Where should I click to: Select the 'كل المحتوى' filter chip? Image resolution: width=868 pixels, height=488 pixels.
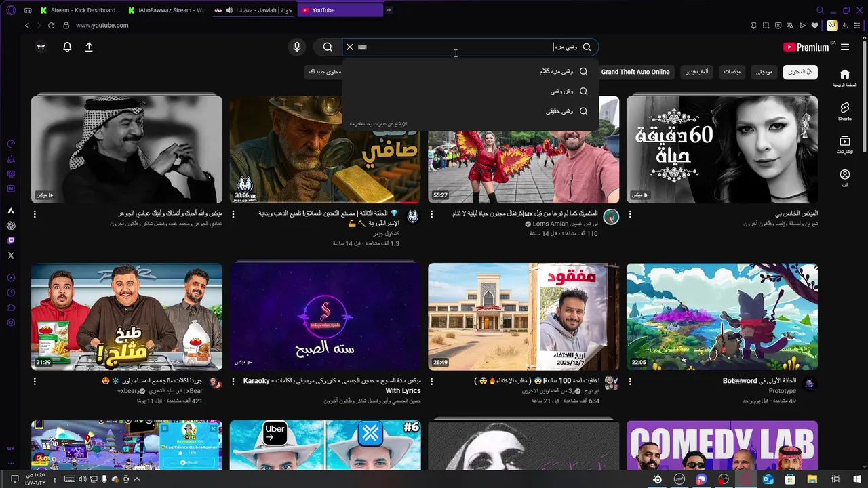pos(800,72)
